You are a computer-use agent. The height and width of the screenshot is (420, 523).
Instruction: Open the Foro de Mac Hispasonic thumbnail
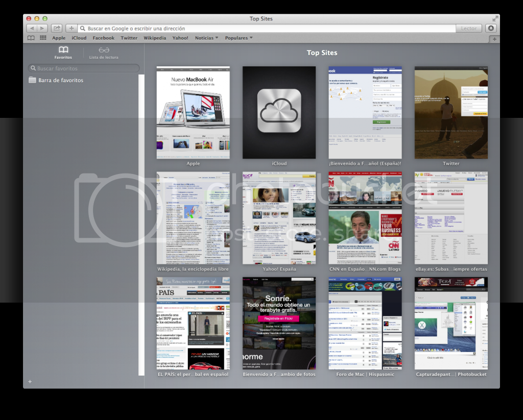[x=365, y=324]
